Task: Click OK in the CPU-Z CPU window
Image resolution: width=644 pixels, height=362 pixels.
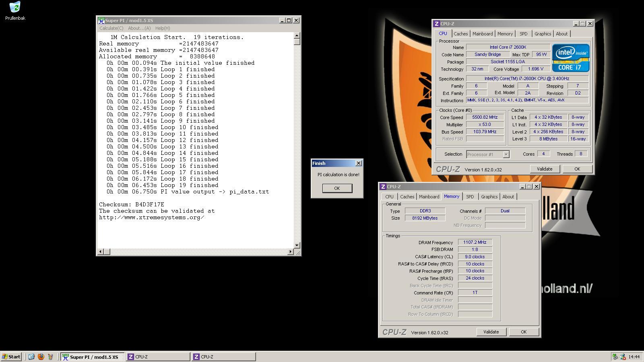Action: [x=577, y=169]
